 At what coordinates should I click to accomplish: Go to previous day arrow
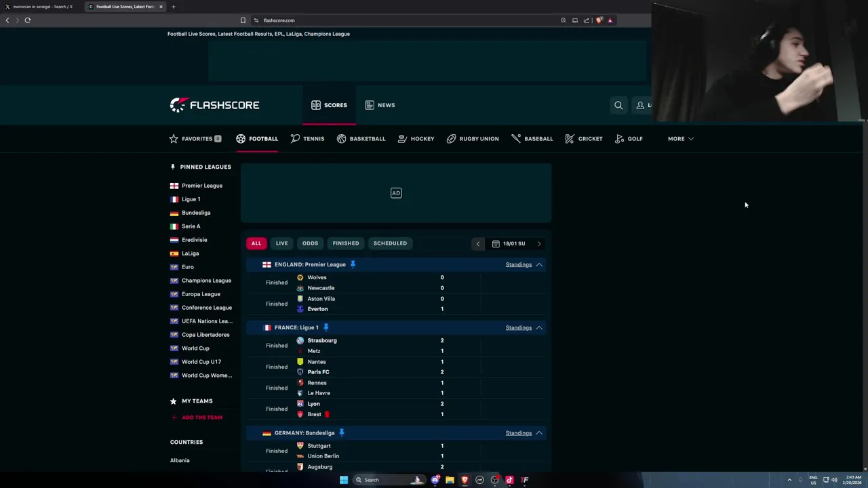point(477,243)
